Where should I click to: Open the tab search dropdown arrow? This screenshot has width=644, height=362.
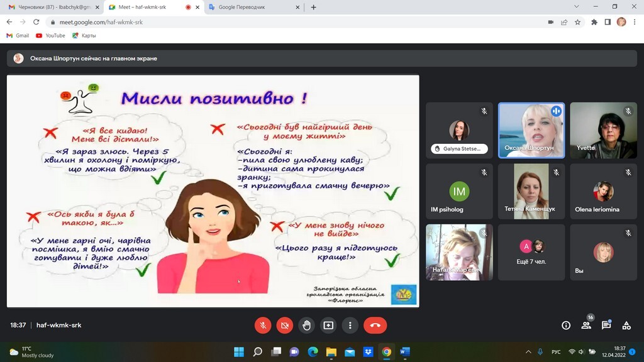577,6
